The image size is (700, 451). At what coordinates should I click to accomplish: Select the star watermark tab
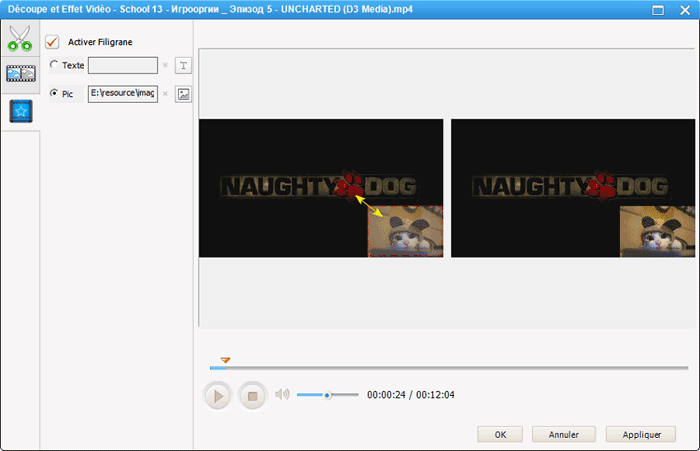coord(21,111)
